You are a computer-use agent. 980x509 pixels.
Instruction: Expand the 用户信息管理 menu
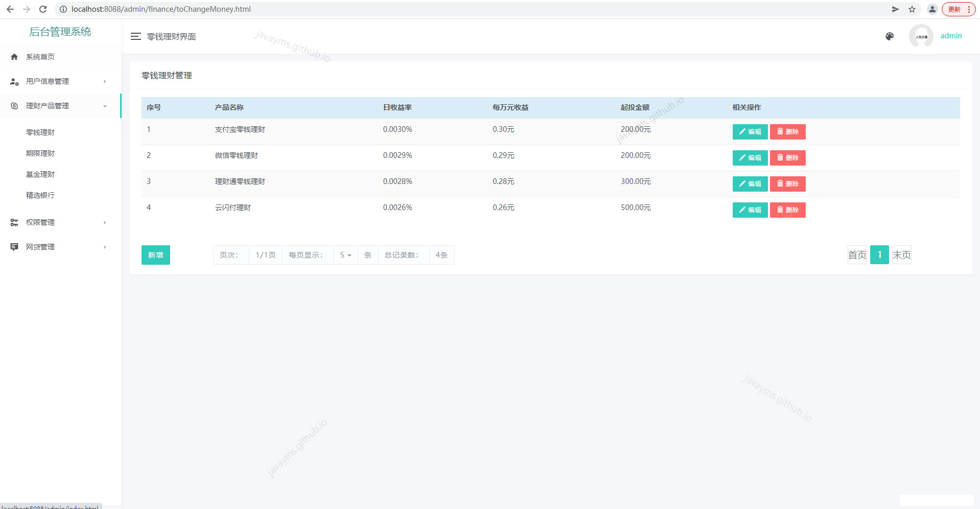click(x=60, y=81)
